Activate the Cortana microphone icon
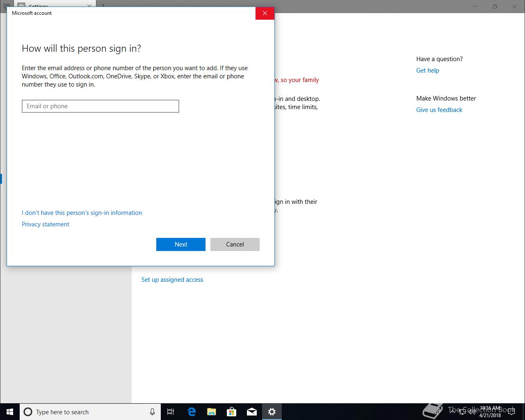Viewport: 525px width, 420px height. click(x=152, y=412)
